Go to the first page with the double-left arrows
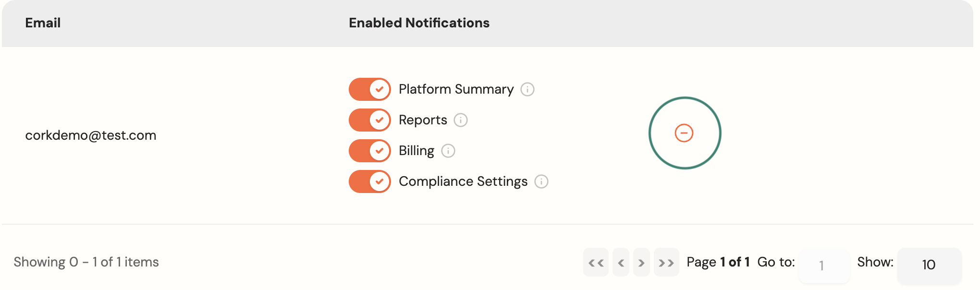Image resolution: width=980 pixels, height=290 pixels. [596, 262]
